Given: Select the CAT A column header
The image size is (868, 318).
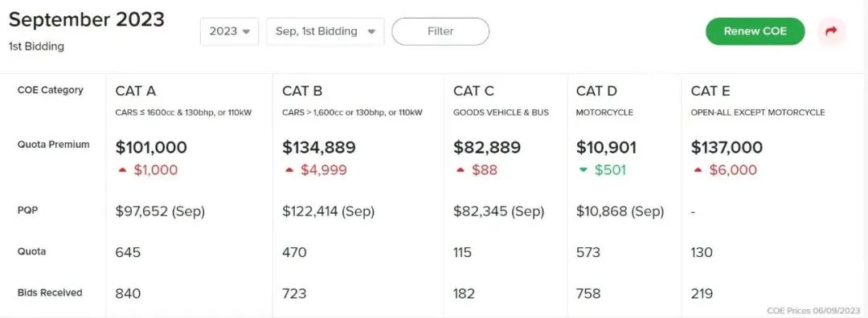Looking at the screenshot, I should (x=136, y=91).
